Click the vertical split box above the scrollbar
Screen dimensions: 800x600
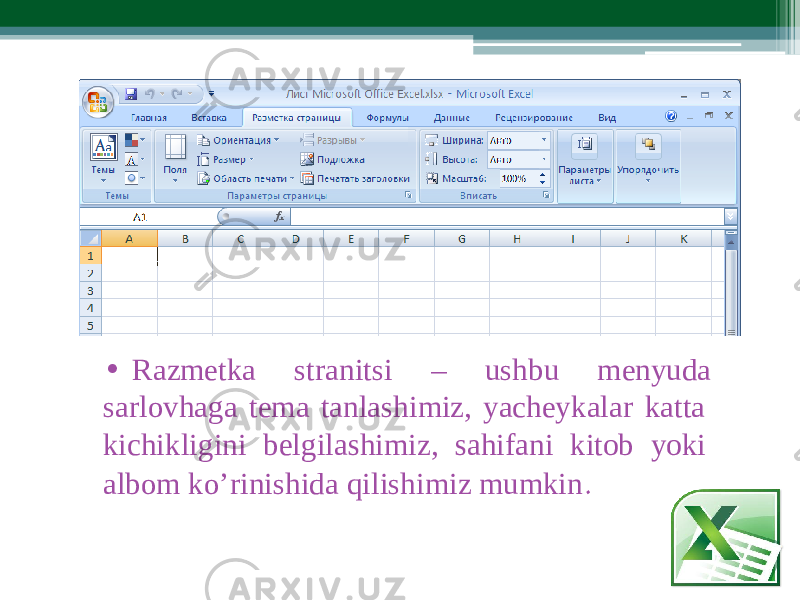731,233
